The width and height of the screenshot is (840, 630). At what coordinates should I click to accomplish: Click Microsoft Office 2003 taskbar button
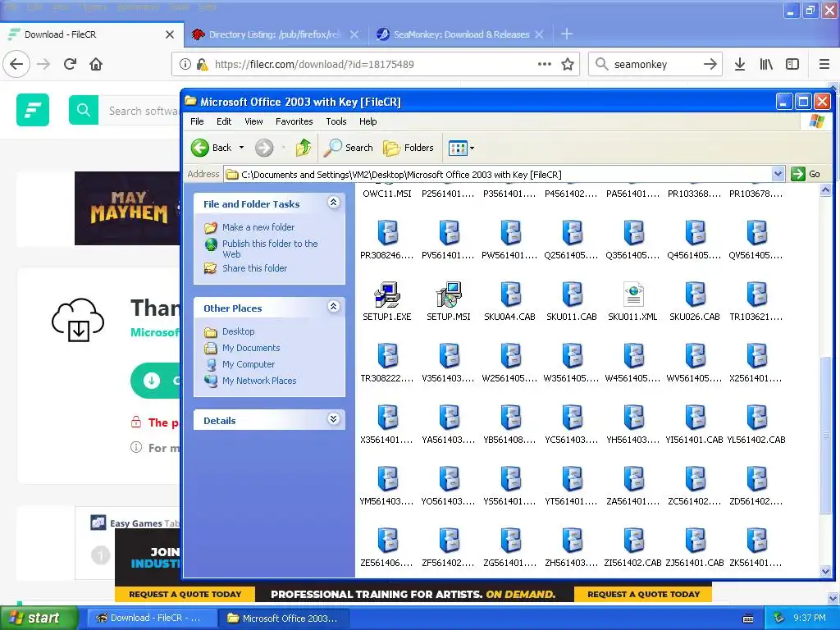(285, 618)
